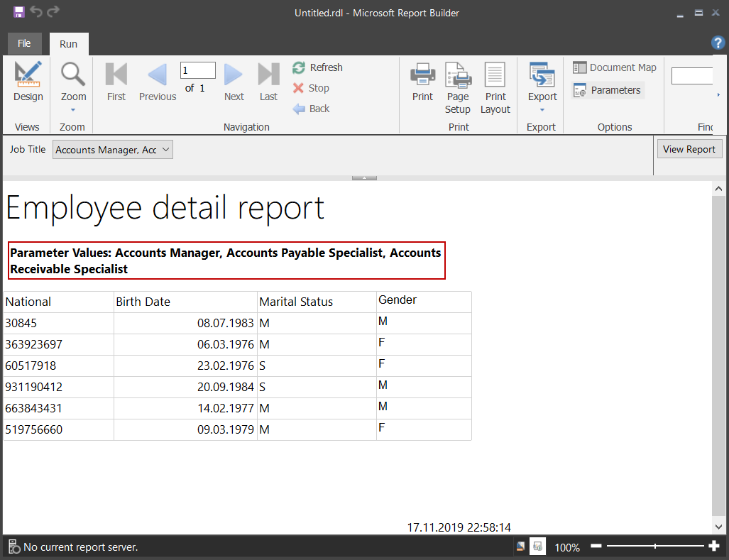Image resolution: width=729 pixels, height=560 pixels.
Task: Click the current page number field
Action: 197,70
